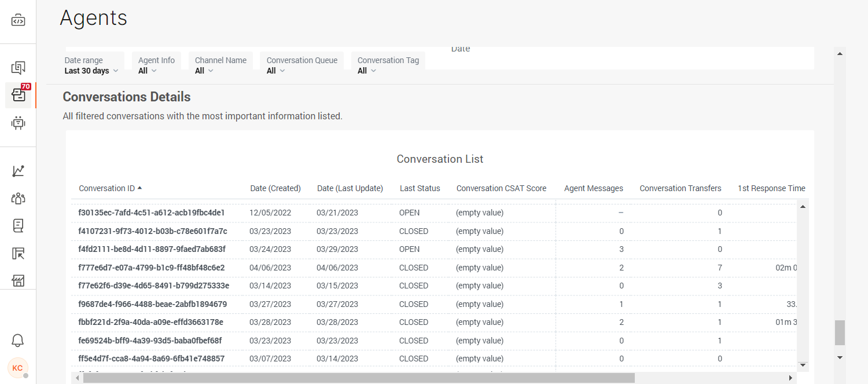Click the table's vertical scroll down arrow

click(803, 365)
